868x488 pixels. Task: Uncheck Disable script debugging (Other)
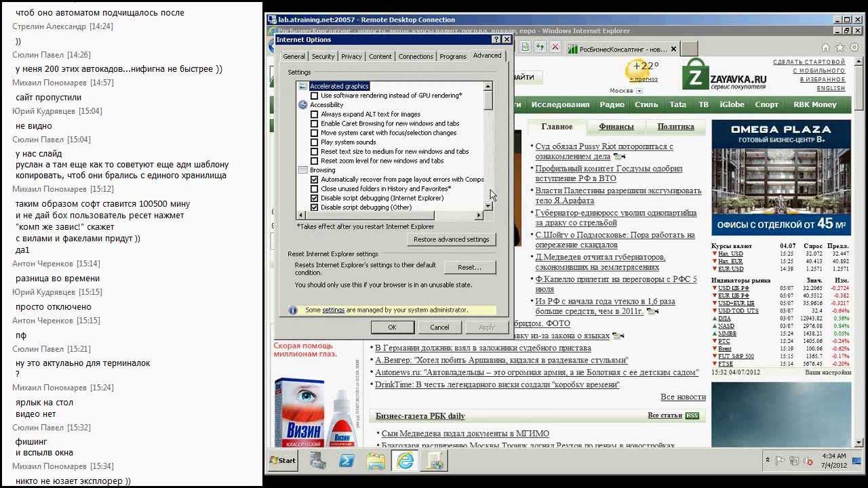(x=314, y=208)
